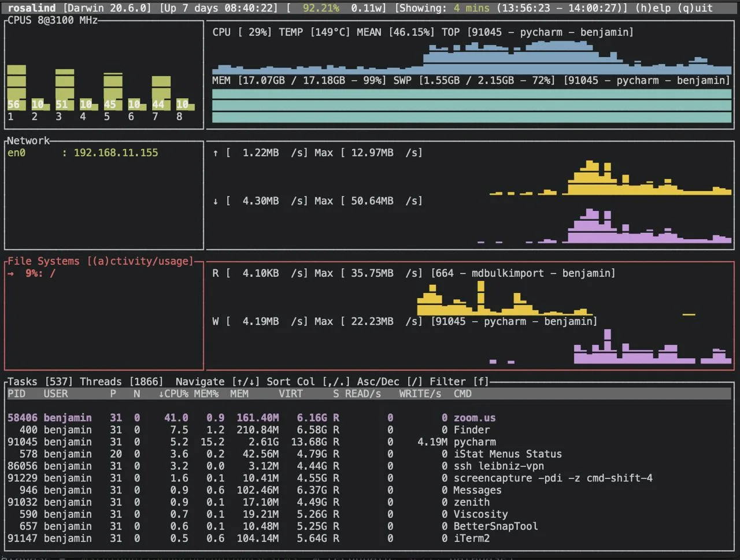Sort process list by WRITE/s column
The height and width of the screenshot is (560, 740).
point(420,394)
